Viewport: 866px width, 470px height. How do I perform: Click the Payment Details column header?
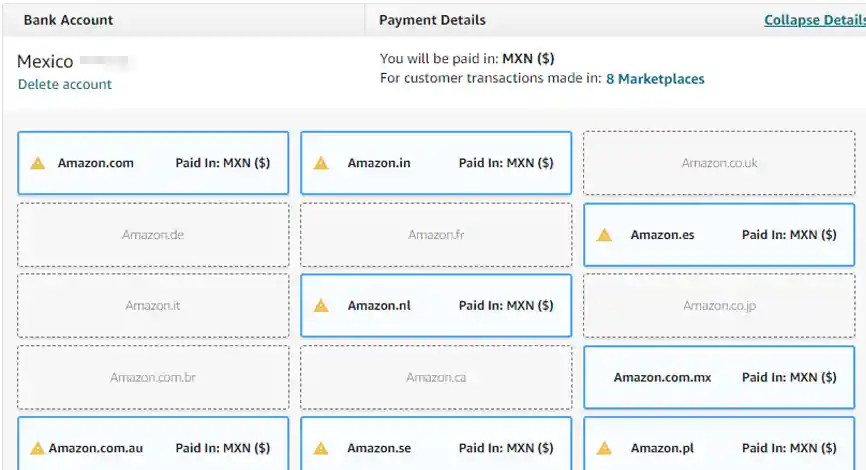tap(432, 20)
